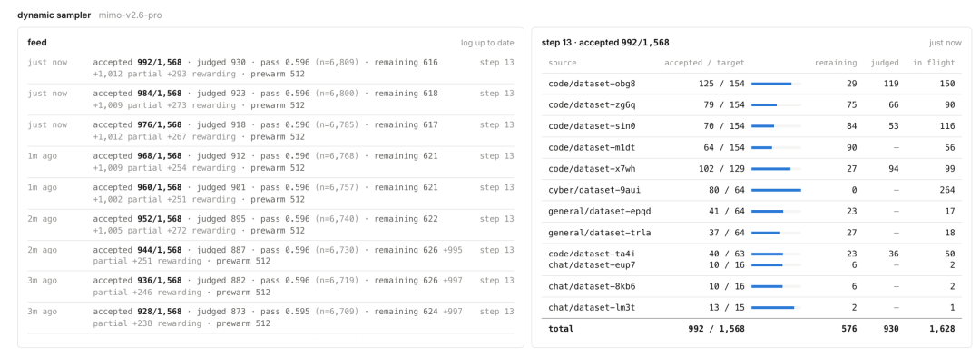Select row 'code/dataset-obg8'

(752, 84)
